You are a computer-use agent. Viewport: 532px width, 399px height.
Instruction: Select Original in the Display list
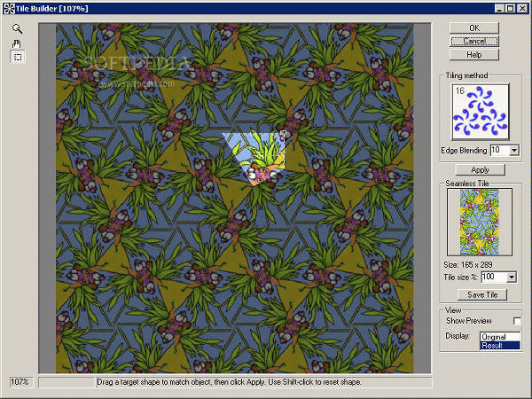click(x=500, y=337)
